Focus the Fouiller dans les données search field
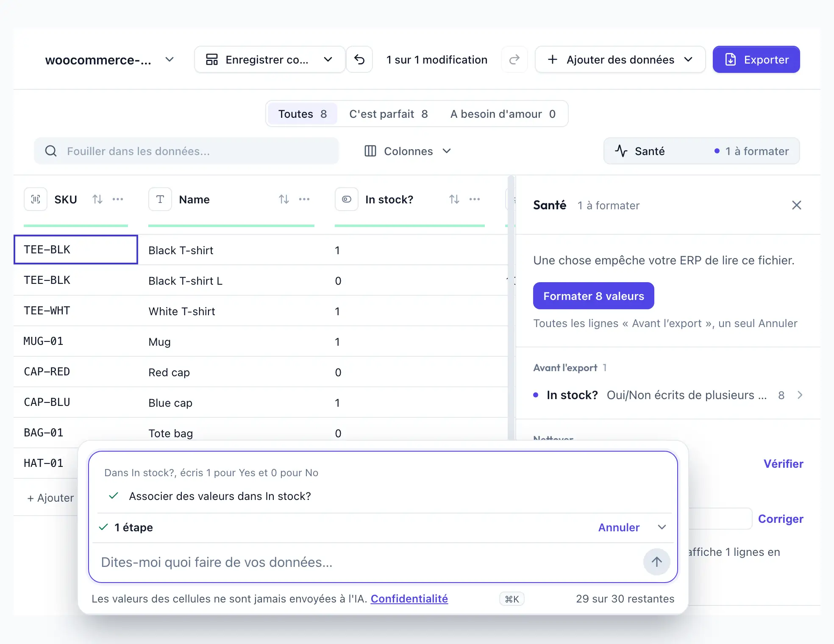 point(186,151)
